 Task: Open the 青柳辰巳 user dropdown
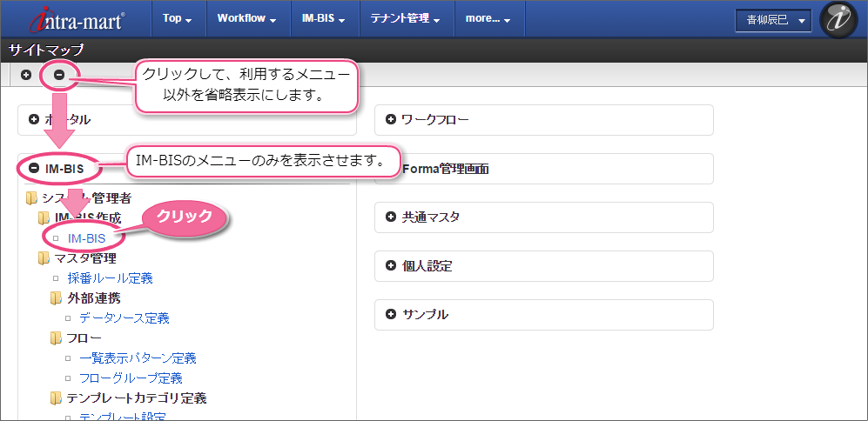(773, 21)
